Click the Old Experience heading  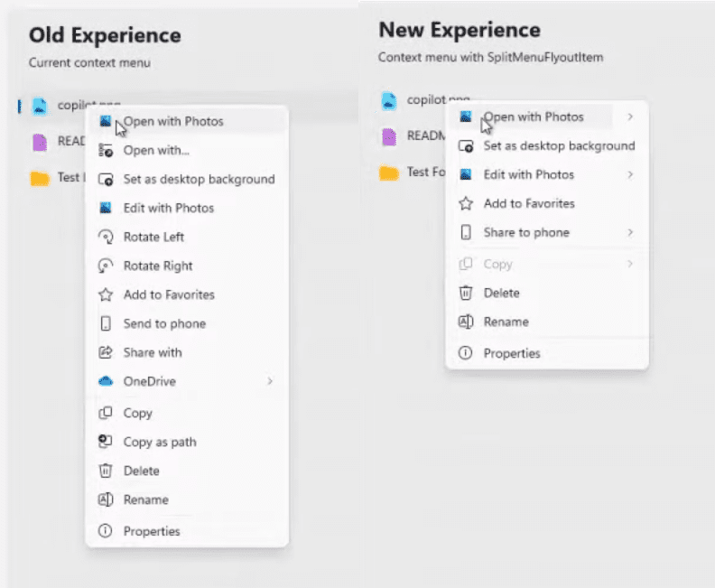(x=105, y=35)
